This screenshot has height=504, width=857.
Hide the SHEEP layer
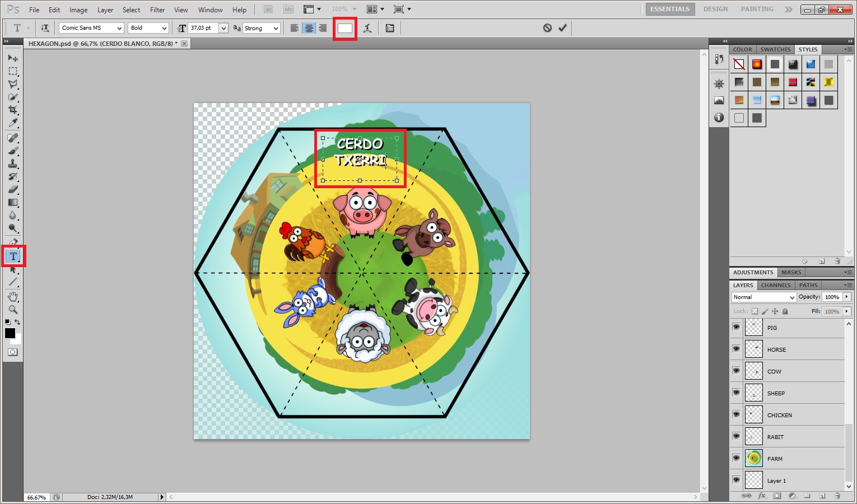pyautogui.click(x=736, y=393)
